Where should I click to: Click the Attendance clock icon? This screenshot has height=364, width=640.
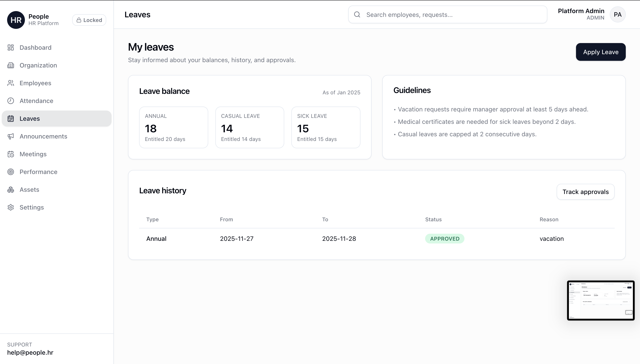coord(10,101)
